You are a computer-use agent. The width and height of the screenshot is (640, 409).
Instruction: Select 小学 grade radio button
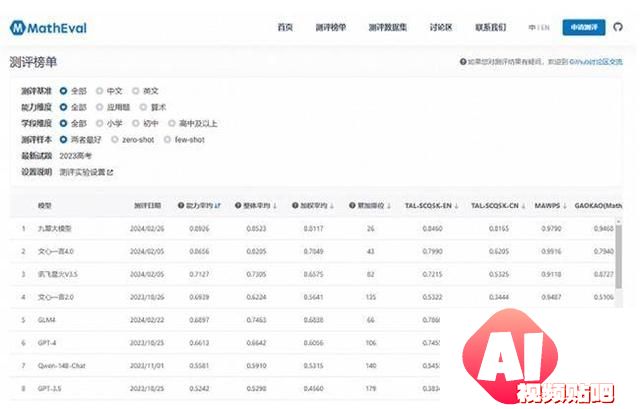click(x=99, y=123)
